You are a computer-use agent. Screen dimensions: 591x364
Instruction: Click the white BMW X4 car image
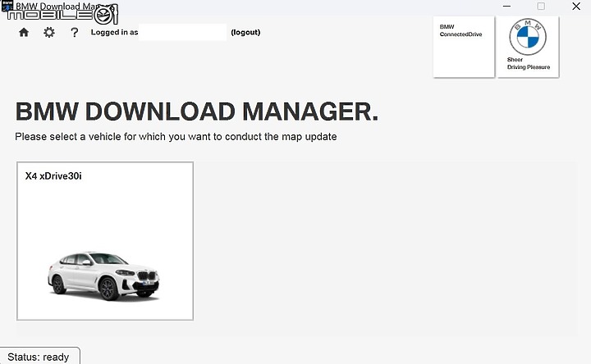pos(103,276)
